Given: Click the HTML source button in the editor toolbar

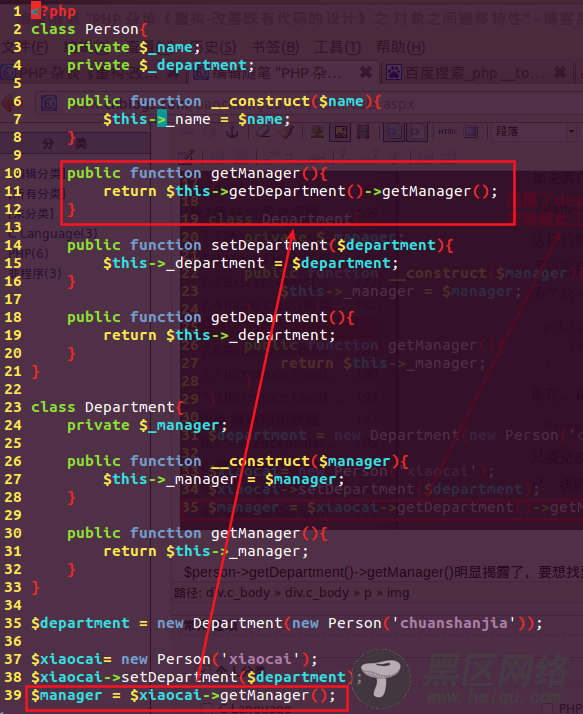Looking at the screenshot, I should pos(447,132).
